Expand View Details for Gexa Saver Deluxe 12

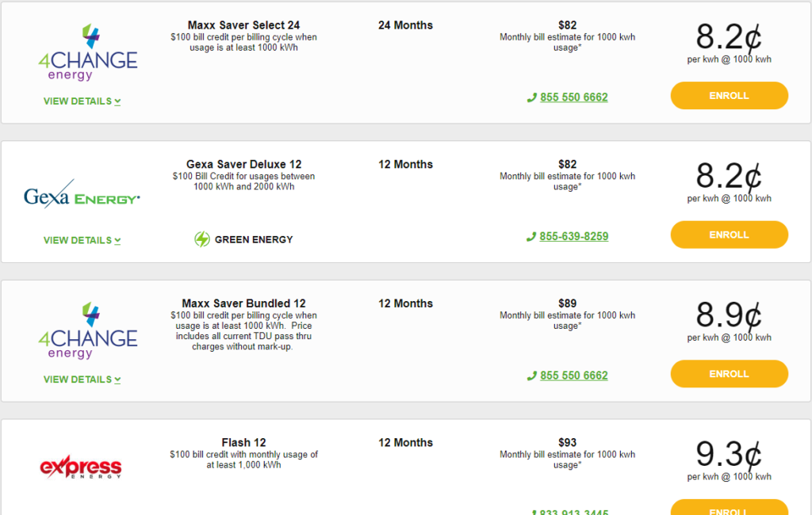(x=82, y=241)
